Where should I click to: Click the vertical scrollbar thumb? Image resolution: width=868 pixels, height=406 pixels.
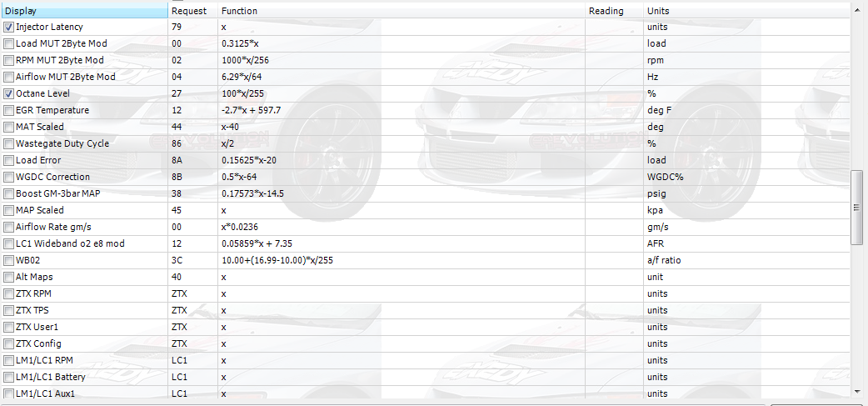click(857, 207)
